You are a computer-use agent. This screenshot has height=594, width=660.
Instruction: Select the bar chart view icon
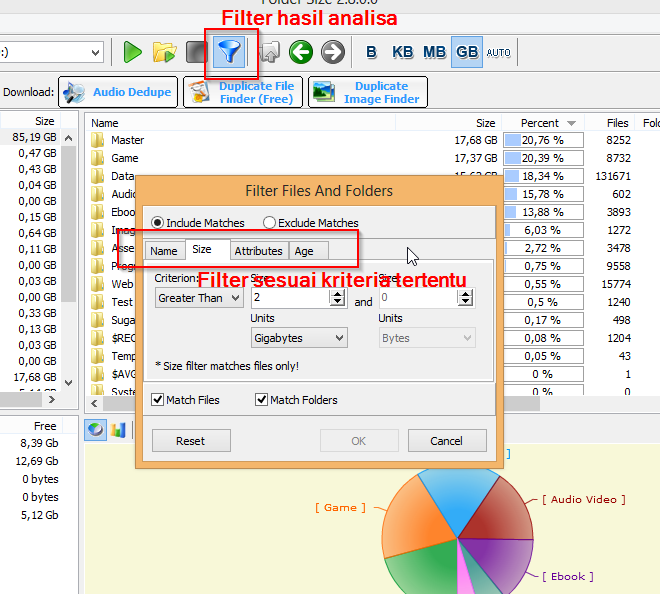coord(118,430)
